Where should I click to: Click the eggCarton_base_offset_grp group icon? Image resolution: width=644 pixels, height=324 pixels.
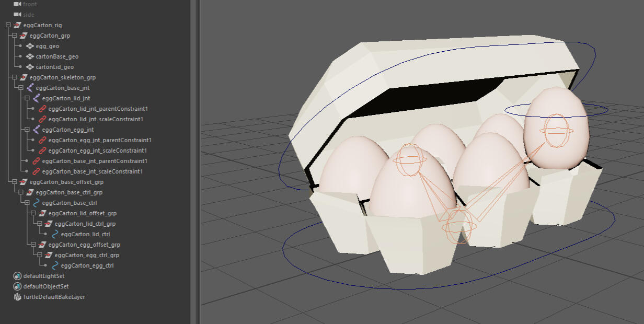[x=24, y=182]
